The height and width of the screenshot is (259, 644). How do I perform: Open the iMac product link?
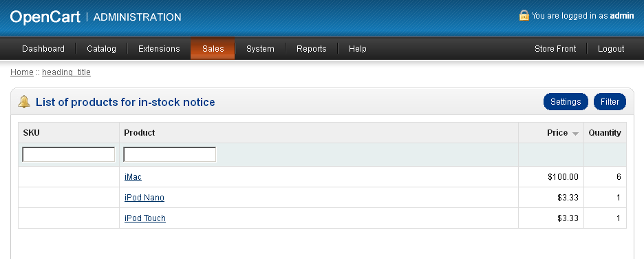tap(133, 177)
